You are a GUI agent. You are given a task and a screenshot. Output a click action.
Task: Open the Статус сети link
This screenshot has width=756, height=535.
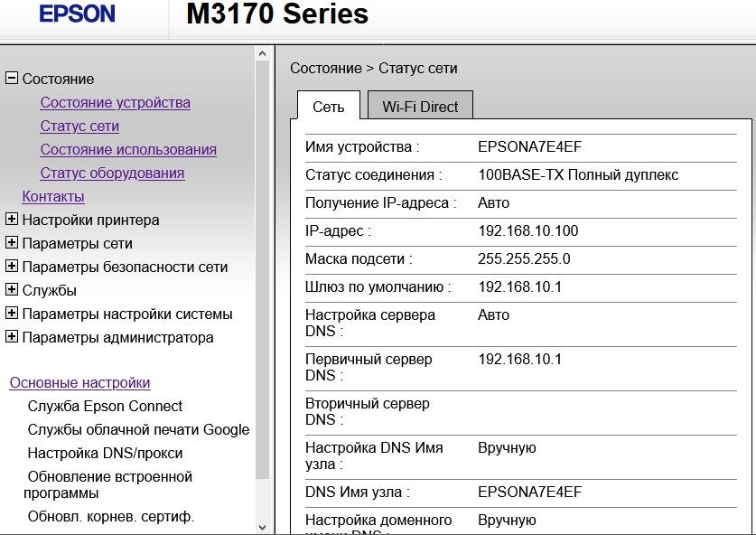click(79, 126)
